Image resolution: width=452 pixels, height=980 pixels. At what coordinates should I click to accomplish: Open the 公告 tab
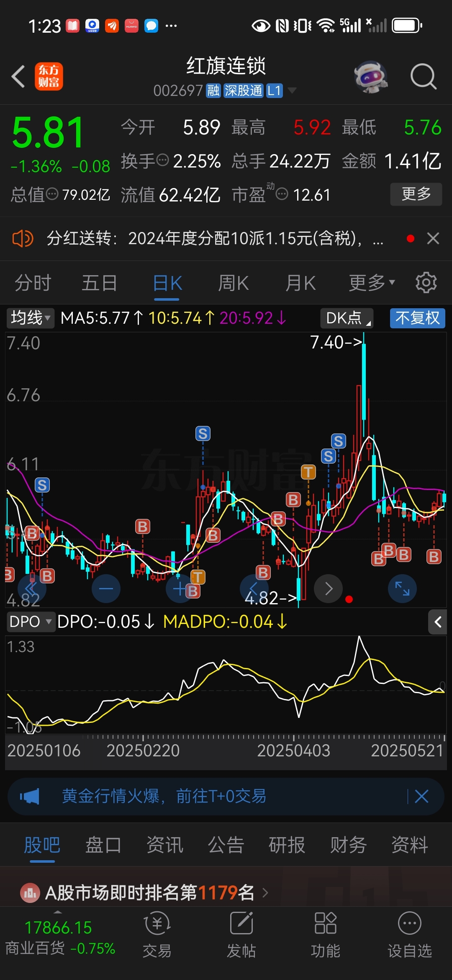[x=226, y=845]
